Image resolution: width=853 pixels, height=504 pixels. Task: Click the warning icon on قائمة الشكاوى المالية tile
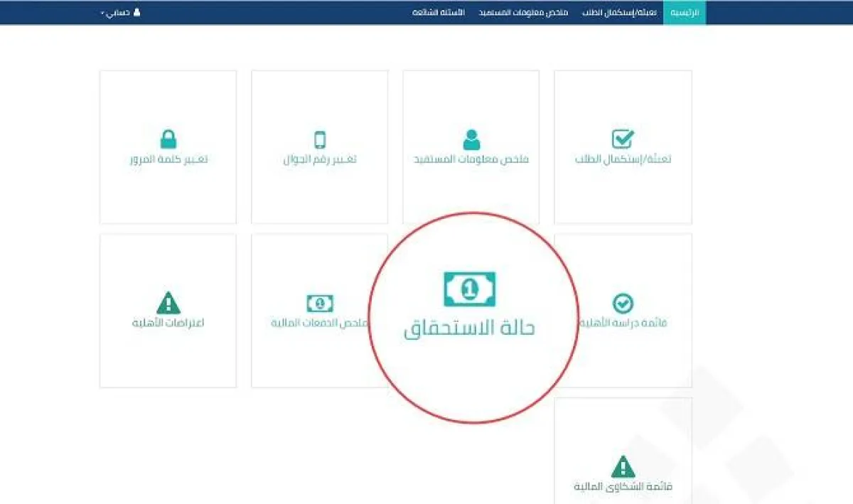[623, 466]
